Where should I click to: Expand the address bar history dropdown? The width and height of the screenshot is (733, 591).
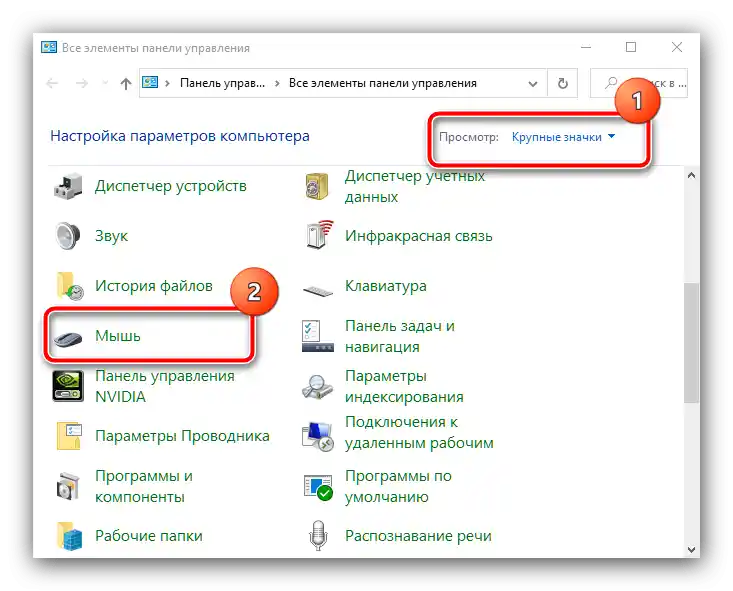pyautogui.click(x=532, y=84)
